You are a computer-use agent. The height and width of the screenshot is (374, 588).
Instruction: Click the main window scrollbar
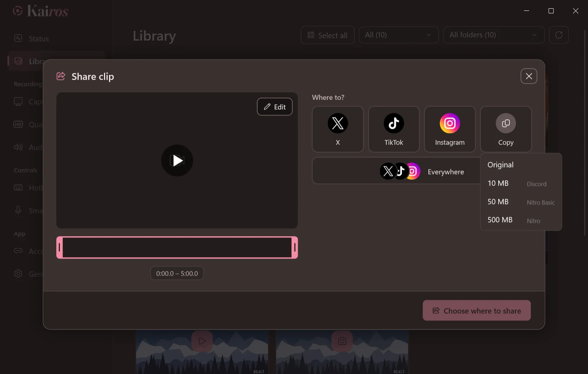coord(585,132)
